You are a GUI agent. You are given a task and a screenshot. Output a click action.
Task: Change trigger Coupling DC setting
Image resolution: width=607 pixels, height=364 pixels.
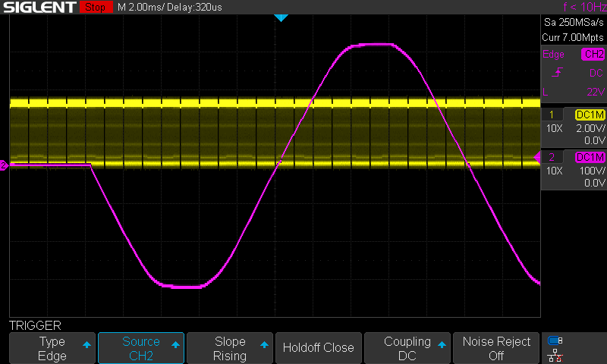pos(407,348)
